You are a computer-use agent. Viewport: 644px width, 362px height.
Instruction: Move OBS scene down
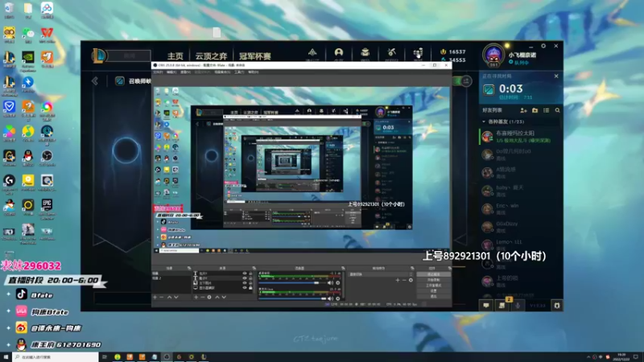(176, 297)
